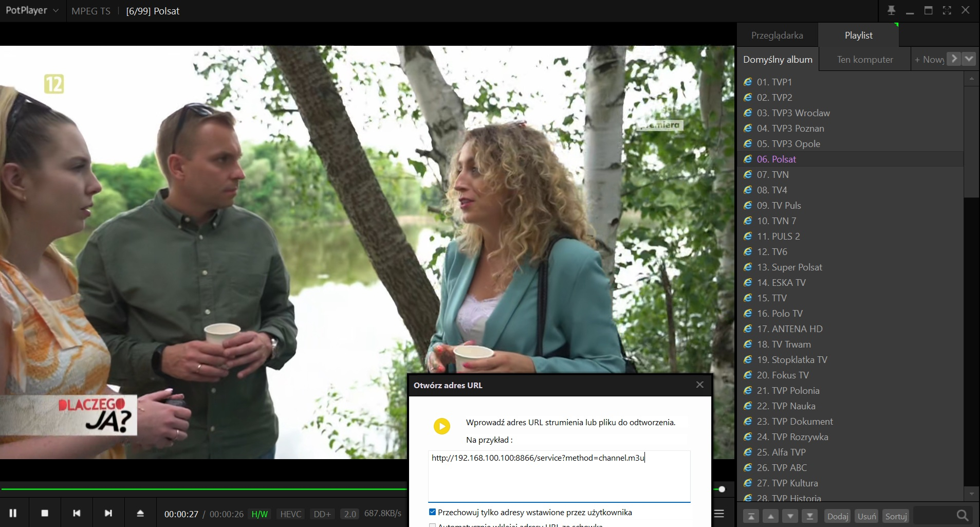Screen dimensions: 980x527
Task: Move selected playlist item to the bottom
Action: coord(810,516)
